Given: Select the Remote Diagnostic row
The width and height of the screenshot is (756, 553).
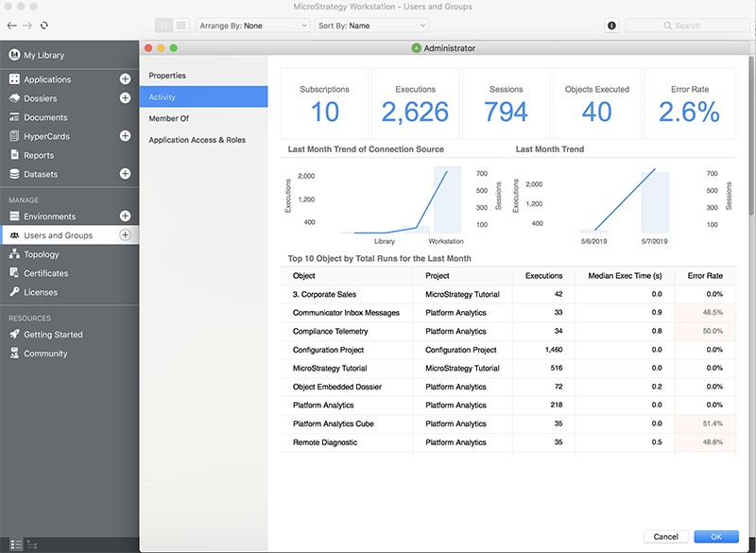Looking at the screenshot, I should 508,442.
